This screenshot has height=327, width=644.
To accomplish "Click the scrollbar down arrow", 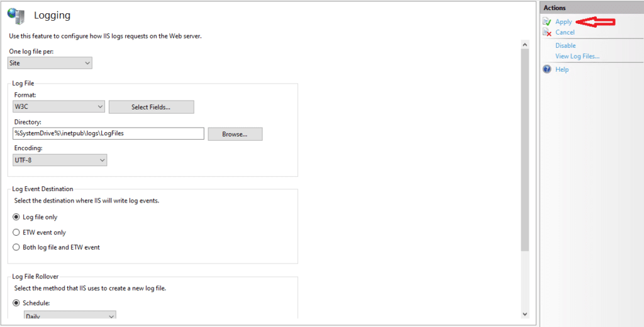I will click(x=525, y=314).
